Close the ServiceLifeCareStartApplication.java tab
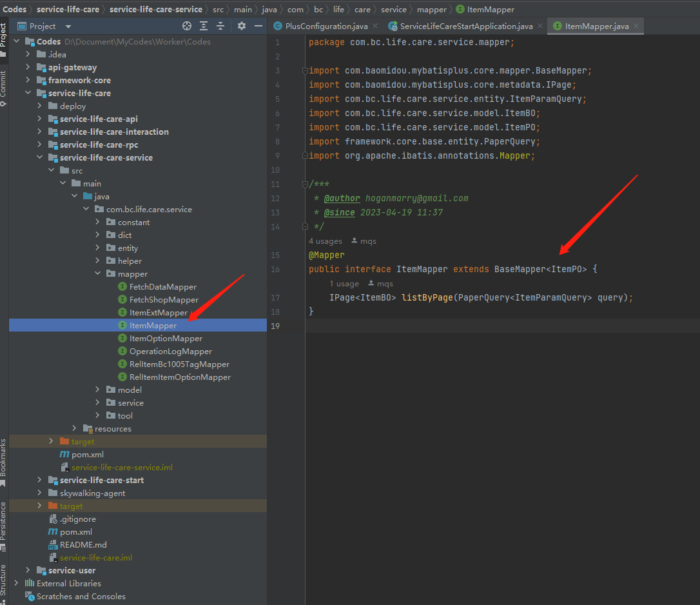700x605 pixels. pos(540,26)
